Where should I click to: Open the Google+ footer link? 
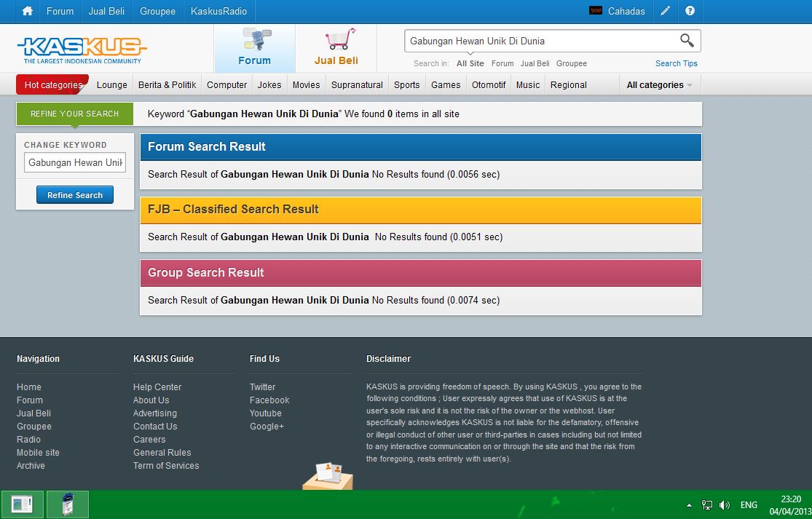(x=267, y=427)
